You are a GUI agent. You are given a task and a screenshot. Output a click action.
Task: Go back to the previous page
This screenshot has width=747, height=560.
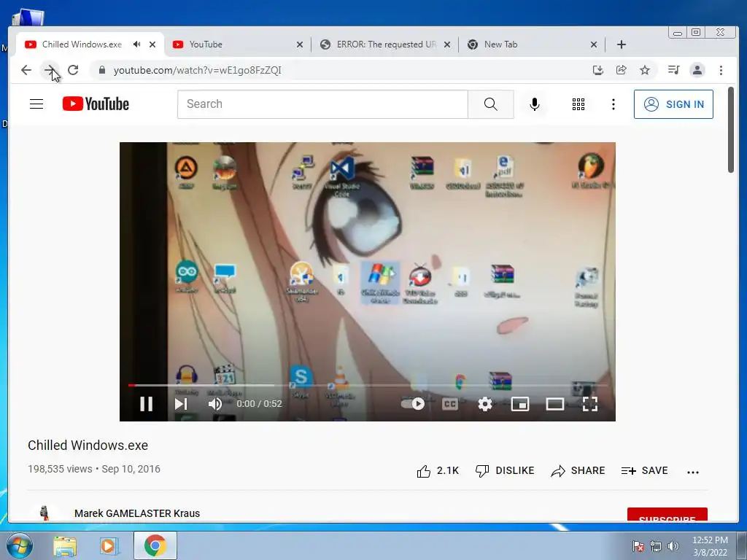point(26,70)
